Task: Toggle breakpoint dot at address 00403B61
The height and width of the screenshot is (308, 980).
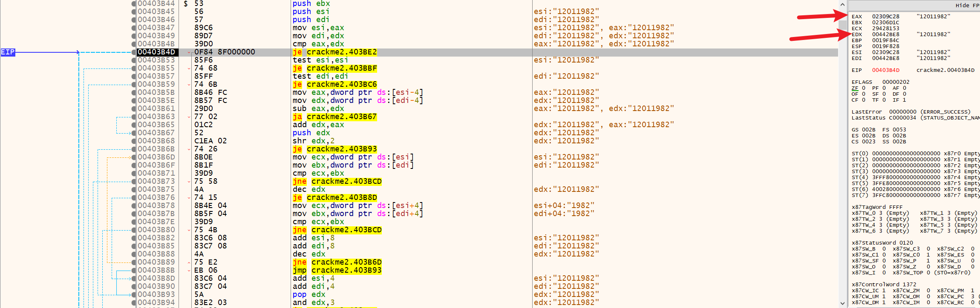Action: (x=134, y=109)
